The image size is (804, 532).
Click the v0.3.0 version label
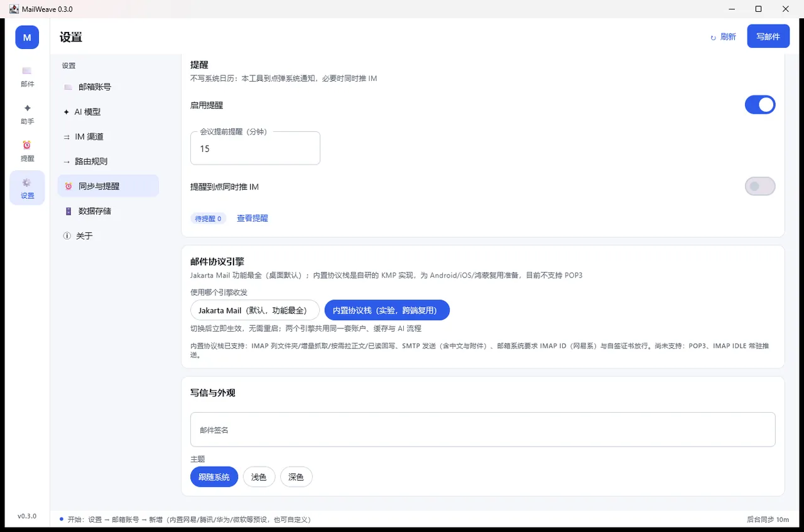pos(27,516)
